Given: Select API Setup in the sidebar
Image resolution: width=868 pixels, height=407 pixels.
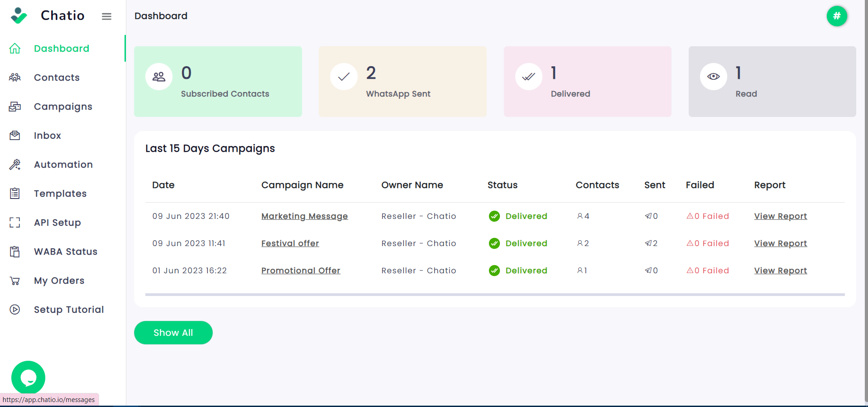Looking at the screenshot, I should coord(58,223).
